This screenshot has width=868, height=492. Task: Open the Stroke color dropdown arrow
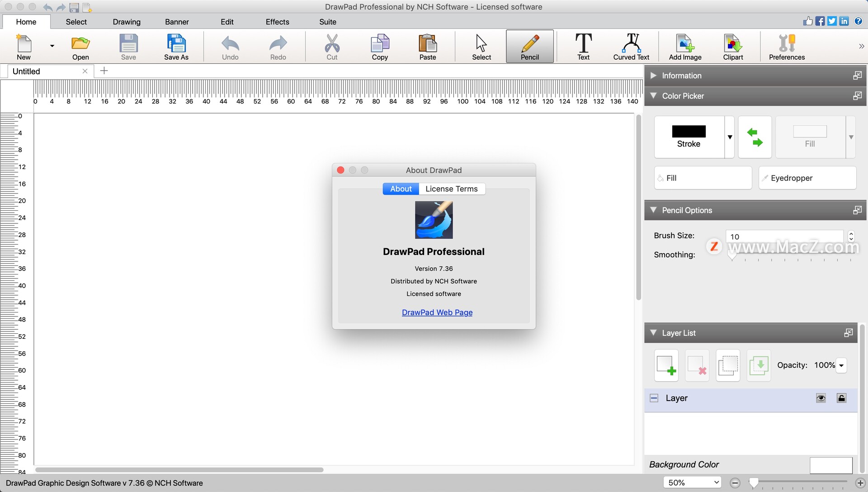[x=730, y=137]
